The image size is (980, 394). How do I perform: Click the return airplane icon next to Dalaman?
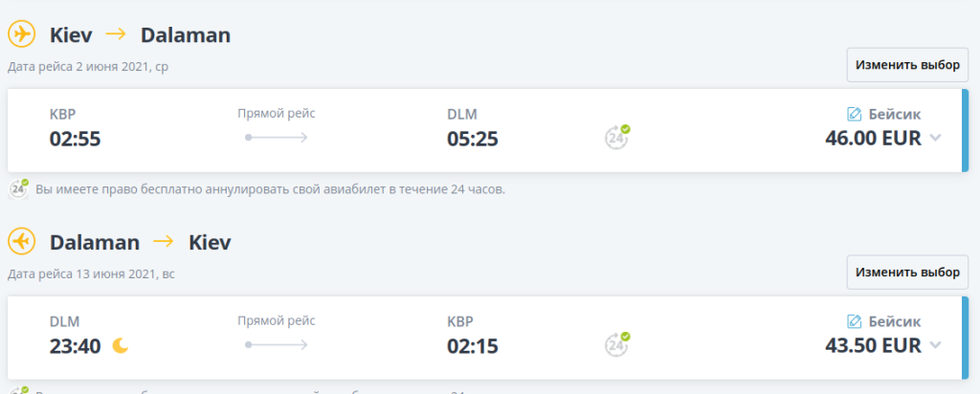[21, 242]
